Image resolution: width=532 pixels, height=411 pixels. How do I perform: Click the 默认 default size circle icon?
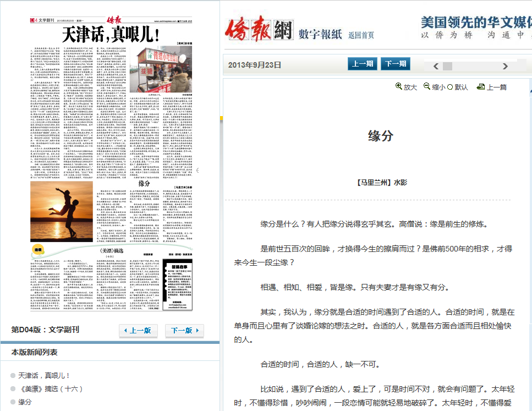coord(450,87)
